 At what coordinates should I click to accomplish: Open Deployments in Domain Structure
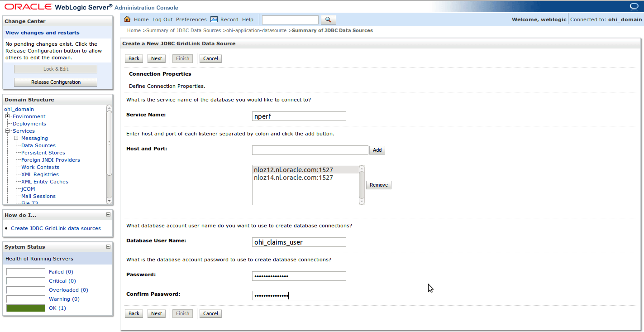coord(29,124)
